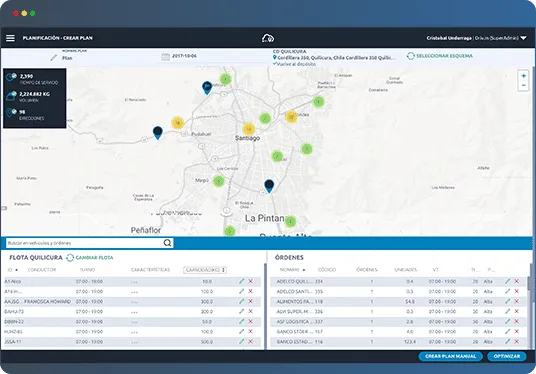
Task: Click the Unidades column header
Action: pyautogui.click(x=405, y=270)
